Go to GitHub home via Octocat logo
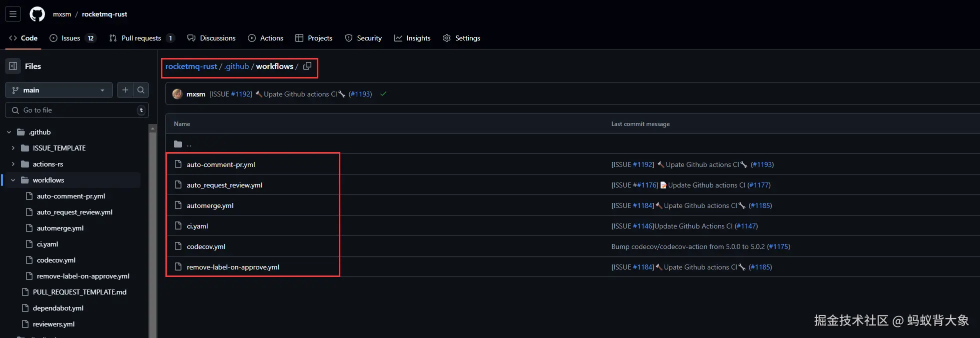 37,14
